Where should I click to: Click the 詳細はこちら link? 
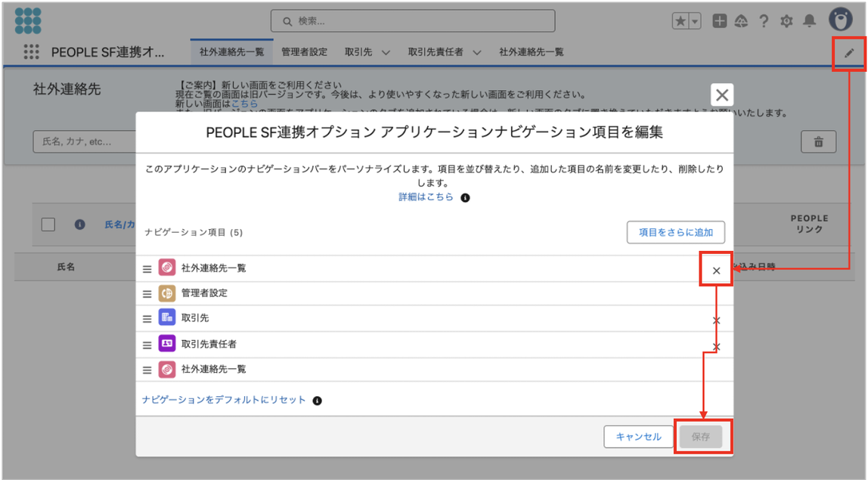click(426, 197)
